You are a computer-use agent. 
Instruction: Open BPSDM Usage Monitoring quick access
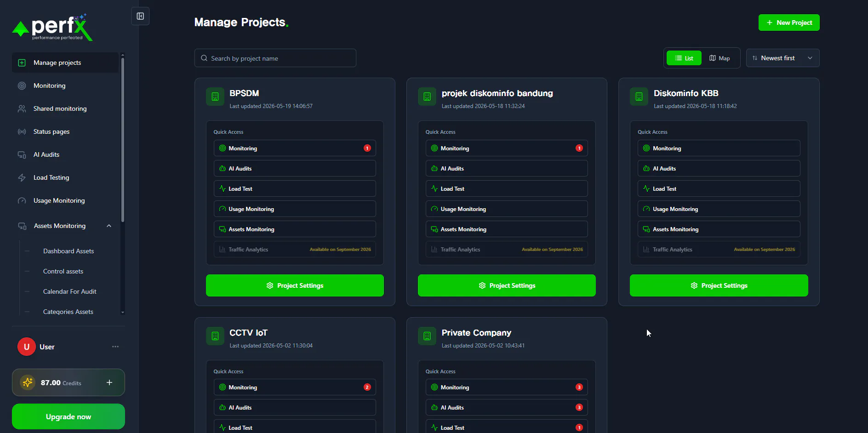click(295, 209)
